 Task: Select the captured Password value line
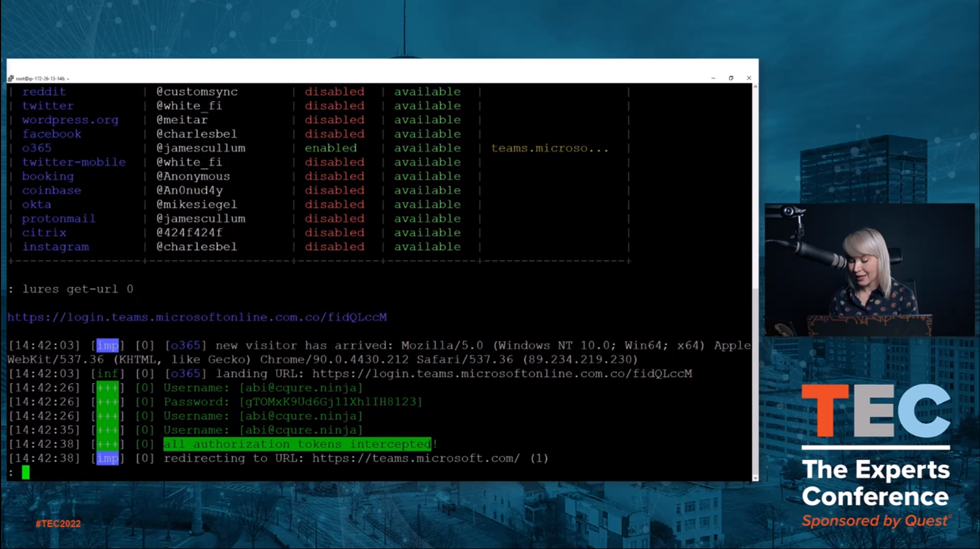293,402
